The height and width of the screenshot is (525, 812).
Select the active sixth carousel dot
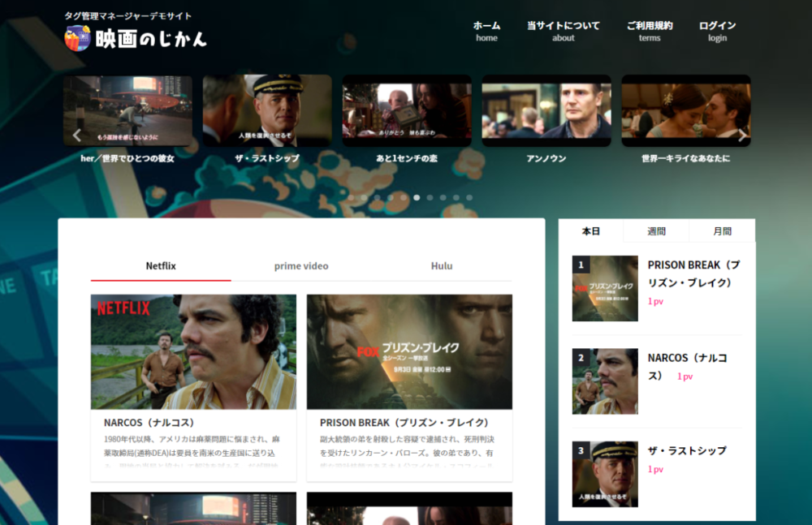417,198
